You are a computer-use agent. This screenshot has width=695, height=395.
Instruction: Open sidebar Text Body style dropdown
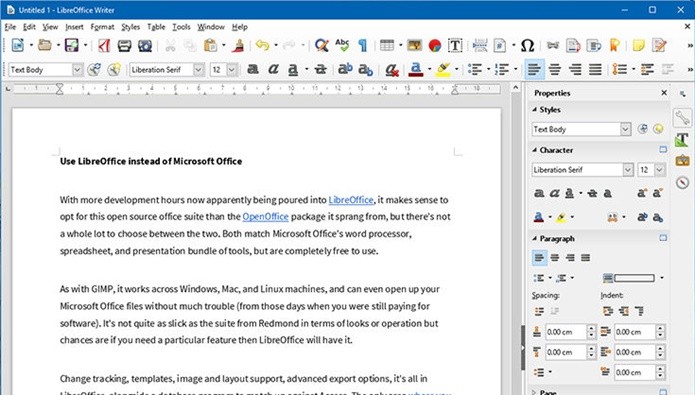(625, 129)
